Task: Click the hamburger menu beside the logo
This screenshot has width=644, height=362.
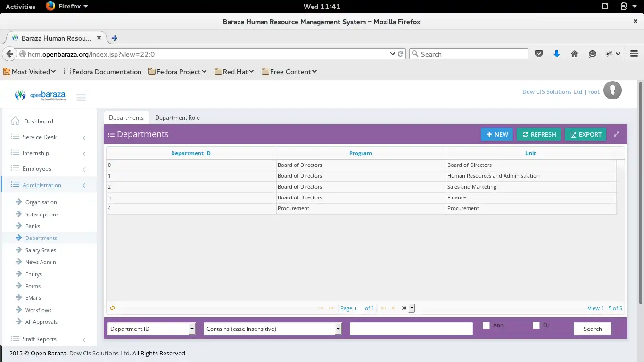Action: 81,97
